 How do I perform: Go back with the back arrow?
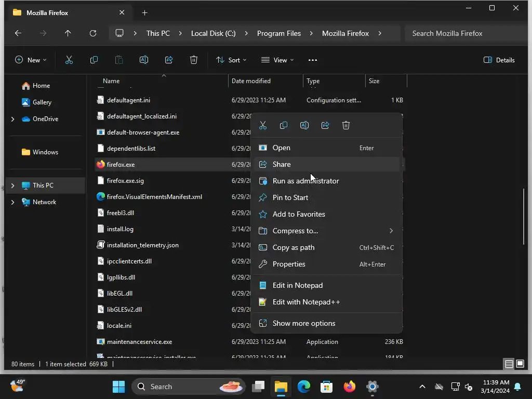[18, 33]
